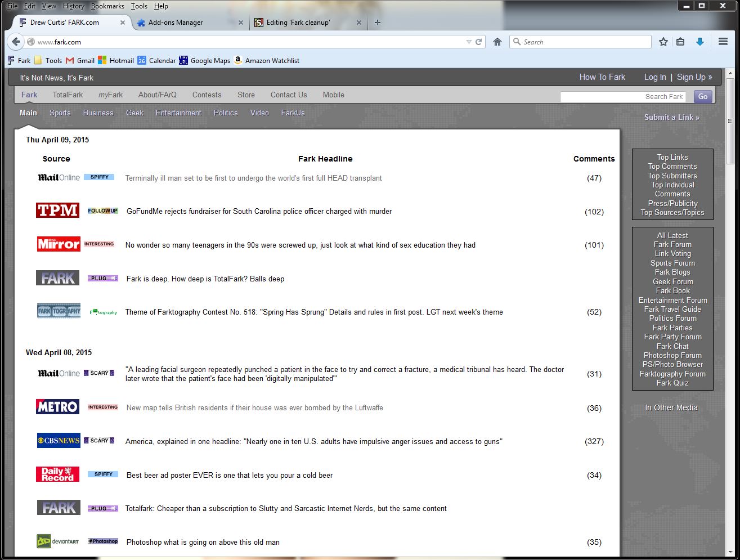The image size is (740, 560).
Task: Open the Firefox hamburger menu
Action: pos(723,42)
